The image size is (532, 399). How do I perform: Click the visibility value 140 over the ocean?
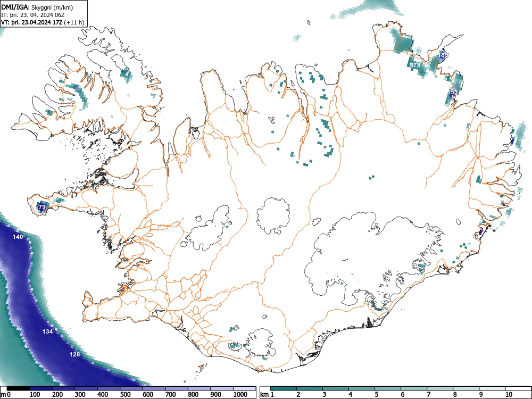point(18,237)
